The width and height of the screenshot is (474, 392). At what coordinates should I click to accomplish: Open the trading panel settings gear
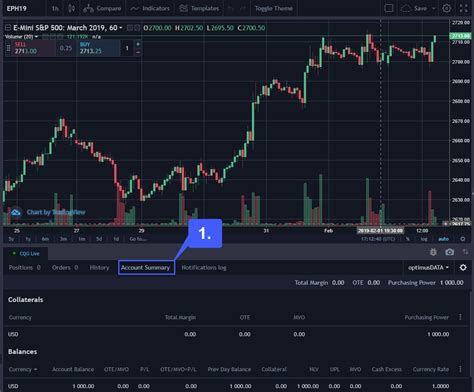click(x=463, y=268)
